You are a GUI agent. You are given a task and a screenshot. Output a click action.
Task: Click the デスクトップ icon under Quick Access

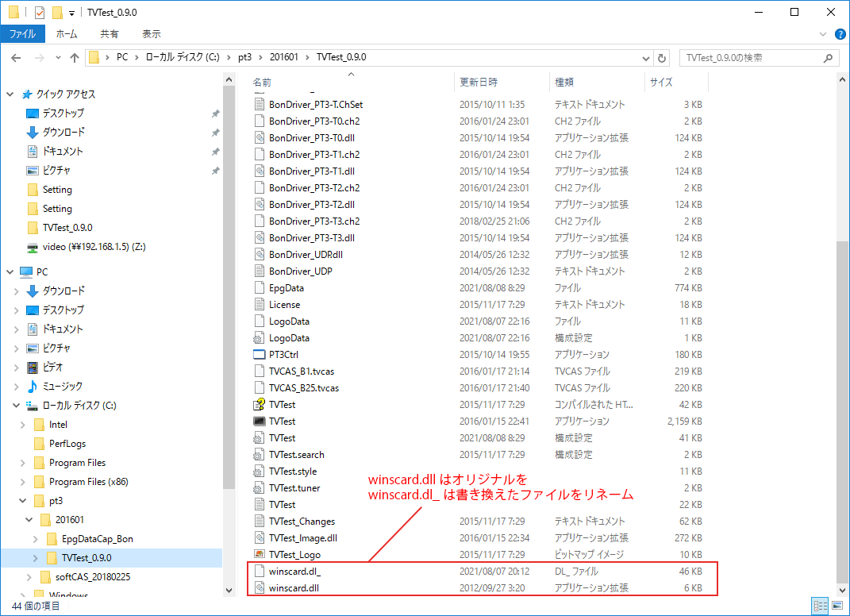[x=33, y=114]
